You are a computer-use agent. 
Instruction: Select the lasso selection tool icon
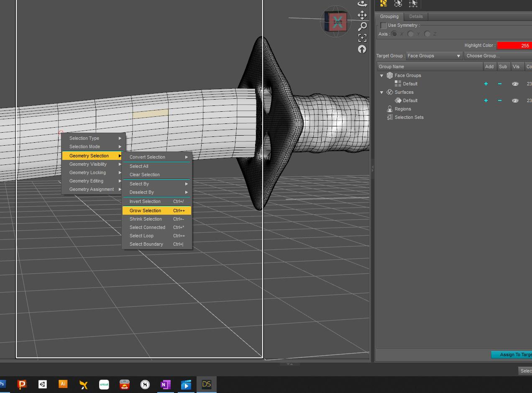click(x=398, y=3)
